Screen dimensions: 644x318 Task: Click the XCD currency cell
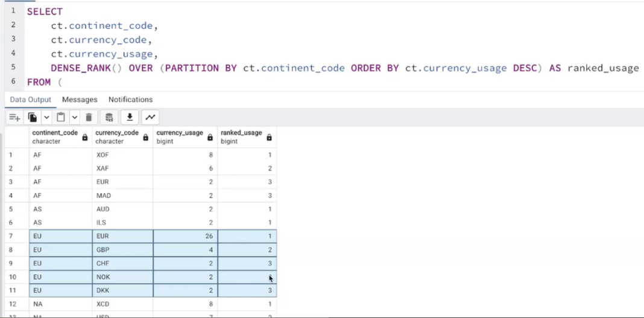click(123, 304)
